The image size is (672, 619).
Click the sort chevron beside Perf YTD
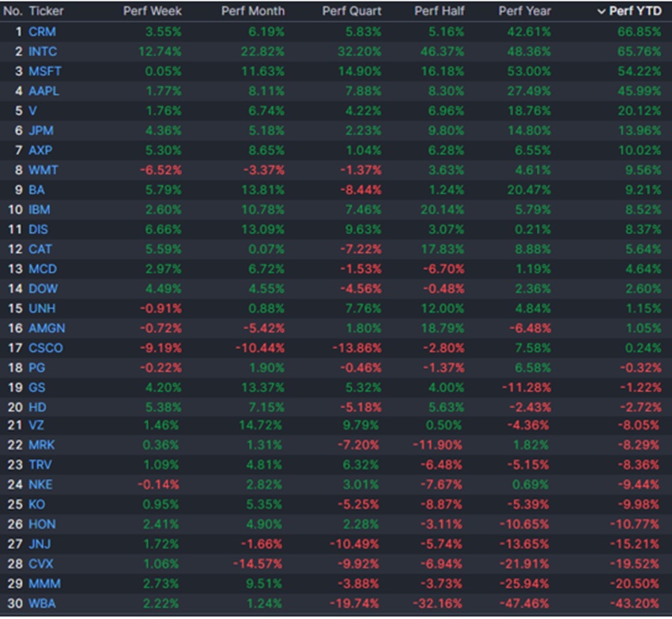click(602, 12)
